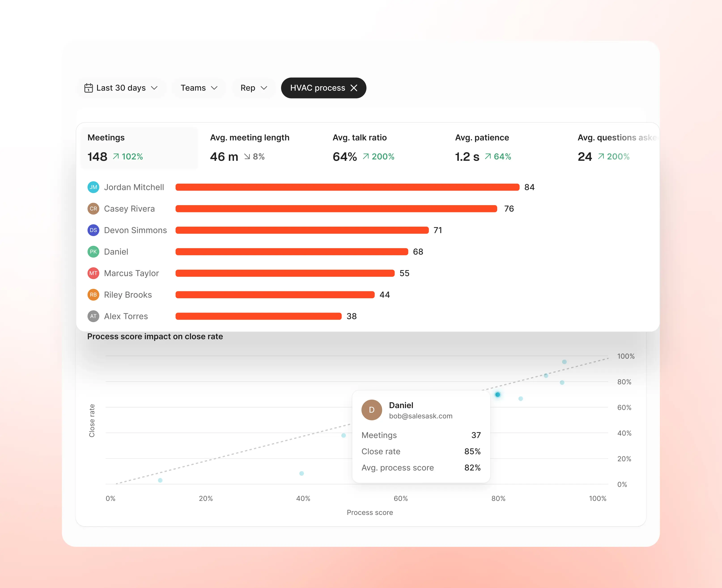Click the bar value 68 next to Daniel
722x588 pixels.
pyautogui.click(x=418, y=252)
